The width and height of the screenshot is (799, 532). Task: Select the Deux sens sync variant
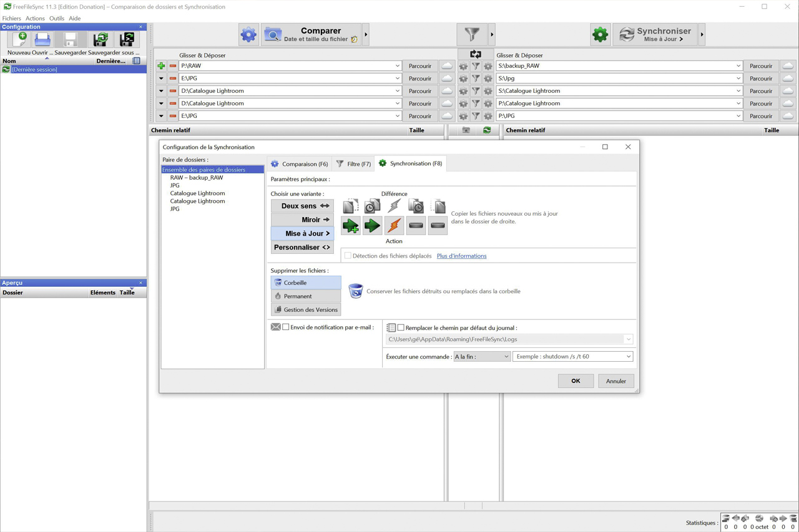[x=302, y=206]
